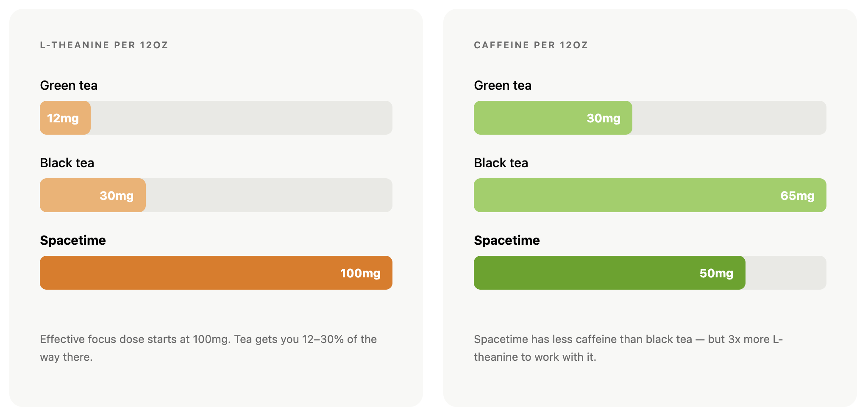The height and width of the screenshot is (415, 868).
Task: Click the 100mg Spacetime L-theanine bar
Action: point(216,273)
